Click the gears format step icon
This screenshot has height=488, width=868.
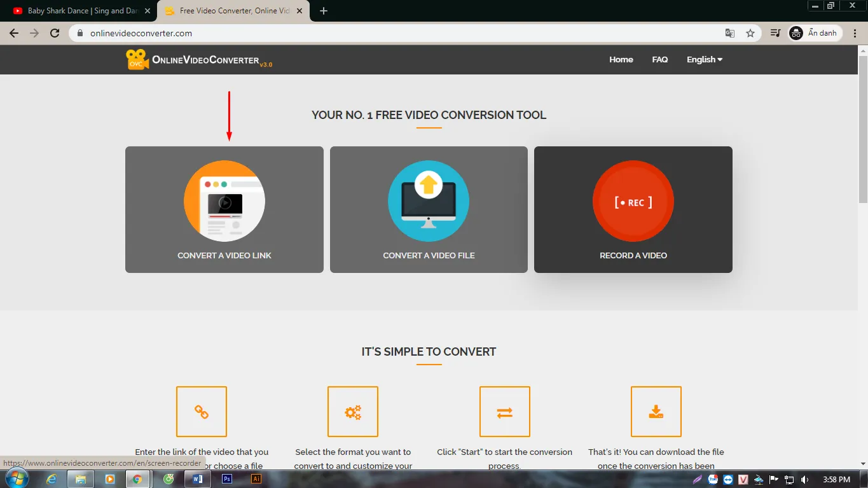click(353, 412)
